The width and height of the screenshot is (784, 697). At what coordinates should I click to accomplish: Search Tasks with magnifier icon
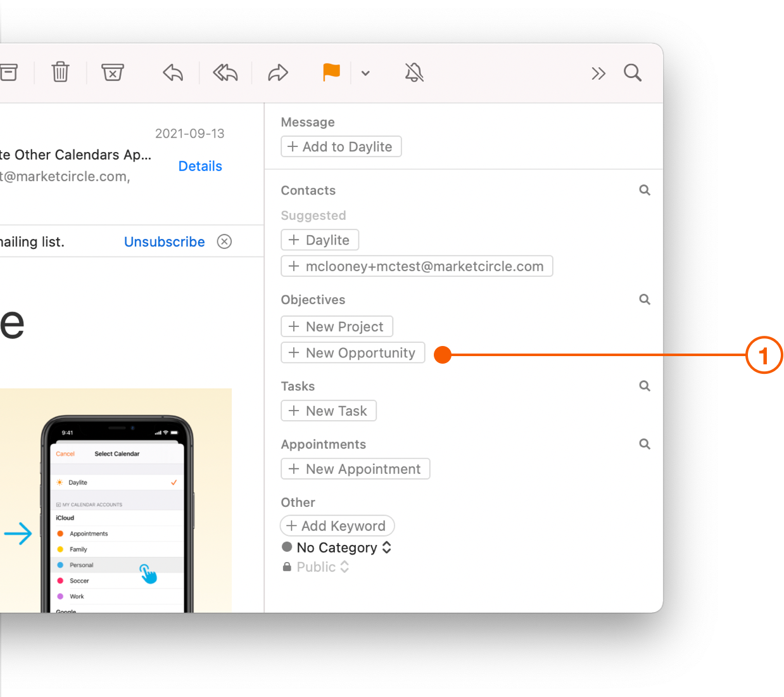[645, 386]
